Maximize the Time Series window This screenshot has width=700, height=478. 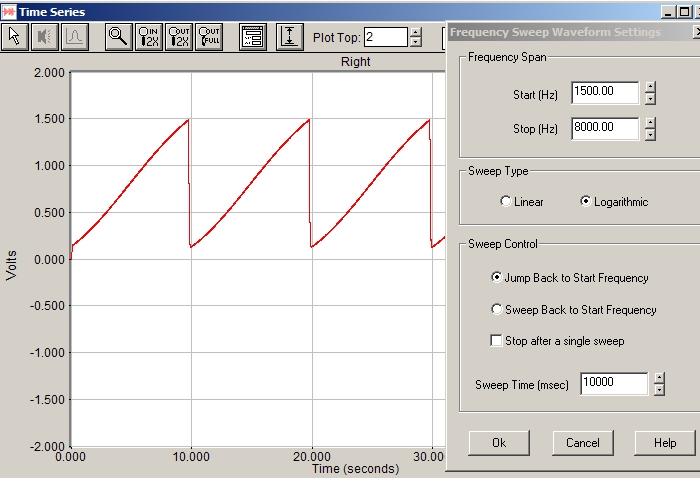[684, 12]
